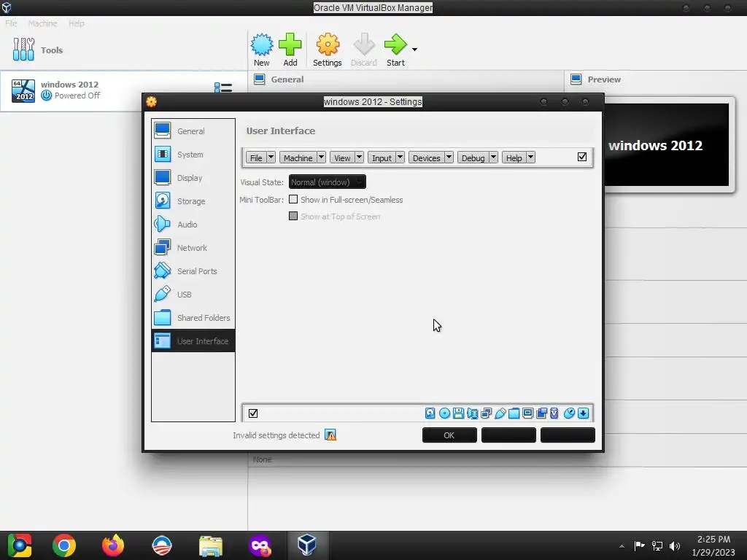Confirm settings with the OK button

[449, 435]
